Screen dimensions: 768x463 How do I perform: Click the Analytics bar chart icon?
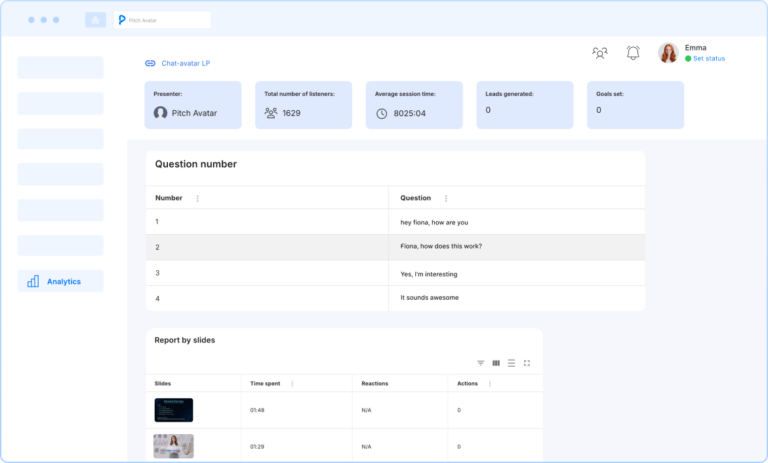click(x=33, y=282)
